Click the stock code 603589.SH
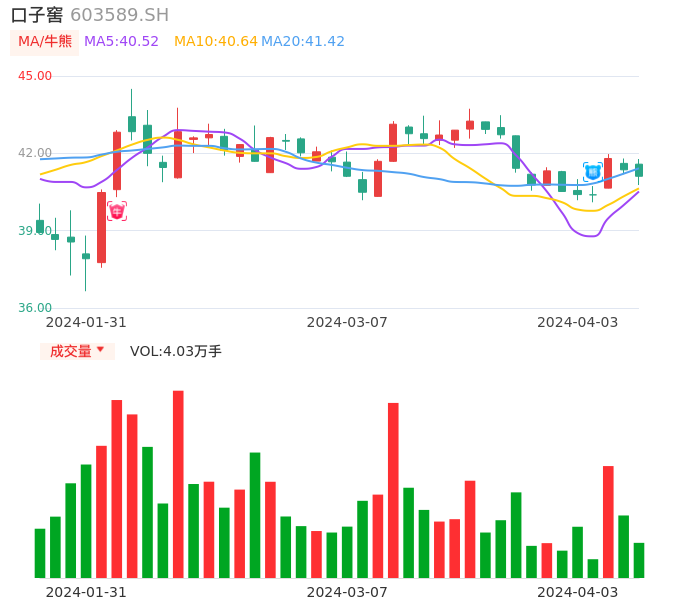Viewport: 686px width, 606px height. tap(119, 15)
